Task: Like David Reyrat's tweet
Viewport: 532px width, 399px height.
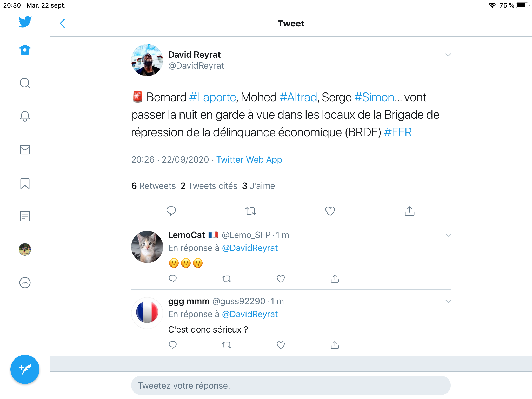Action: 330,211
